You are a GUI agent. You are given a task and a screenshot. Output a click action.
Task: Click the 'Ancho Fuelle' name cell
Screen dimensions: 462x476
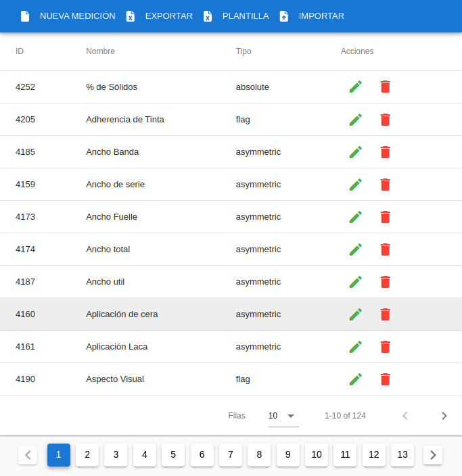click(112, 217)
